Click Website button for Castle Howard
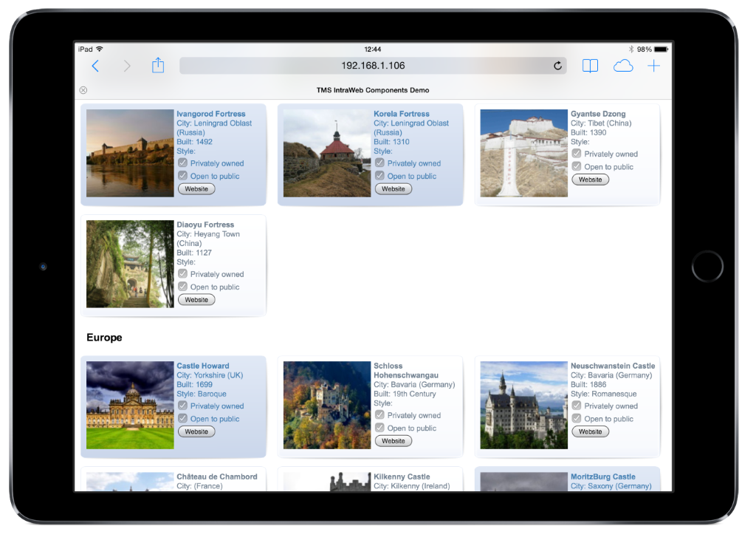Image resolution: width=756 pixels, height=543 pixels. (x=196, y=431)
